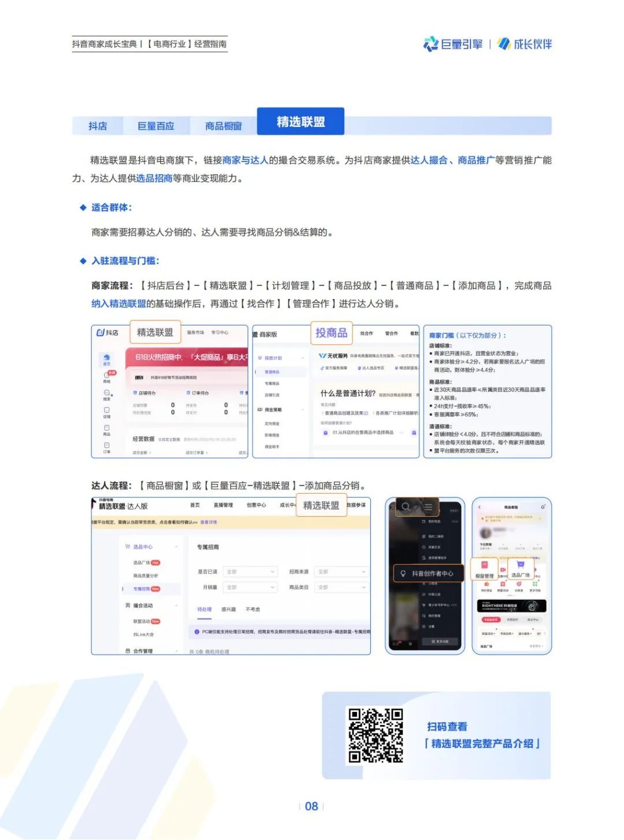Open the 选品广场 cart icon
This screenshot has height=840, width=624.
click(x=521, y=568)
